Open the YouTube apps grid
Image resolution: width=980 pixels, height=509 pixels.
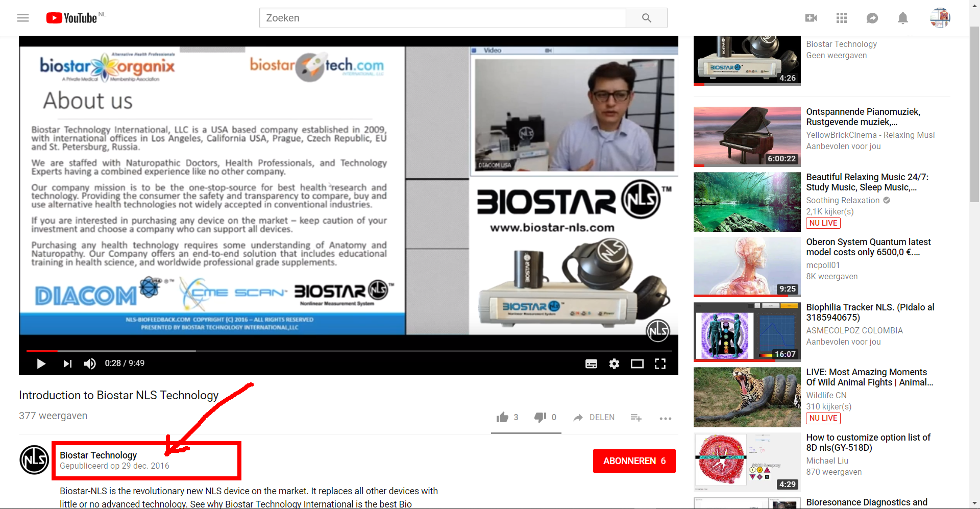[842, 18]
